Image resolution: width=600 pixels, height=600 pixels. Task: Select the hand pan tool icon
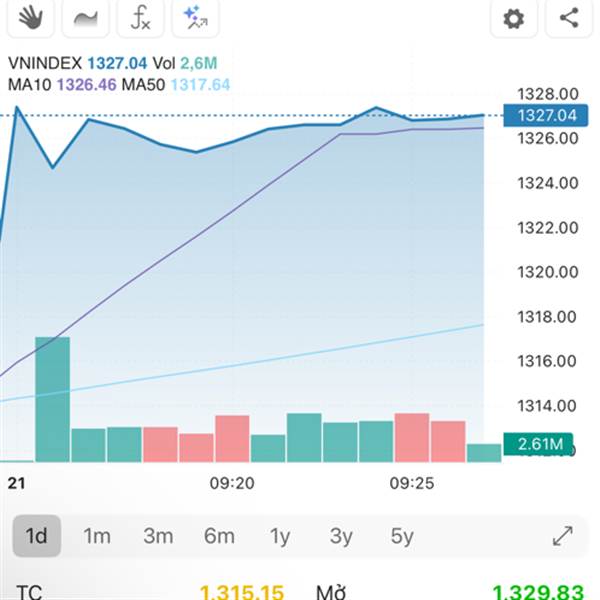click(x=31, y=18)
